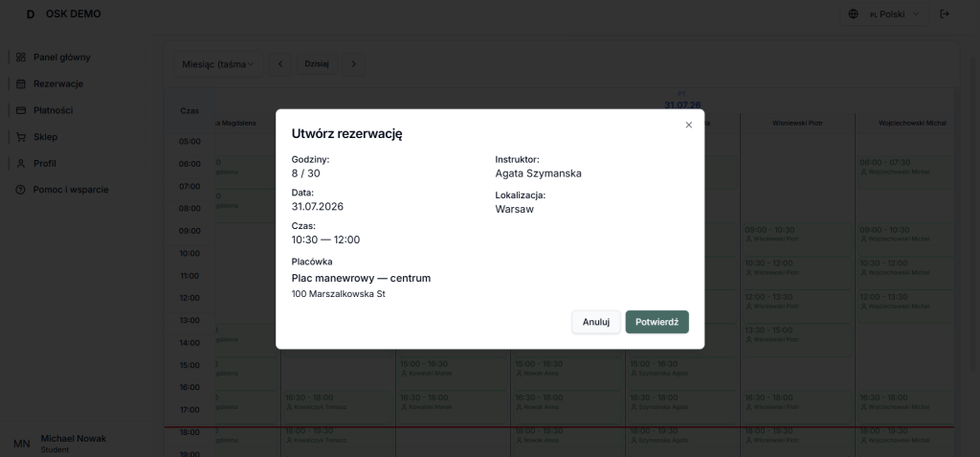Click the OSK DEMO logo letter D
980x457 pixels.
tap(30, 13)
